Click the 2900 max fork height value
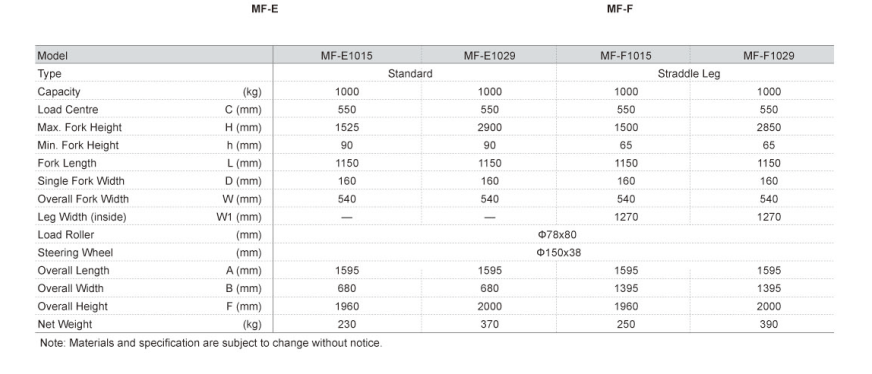 (x=489, y=127)
